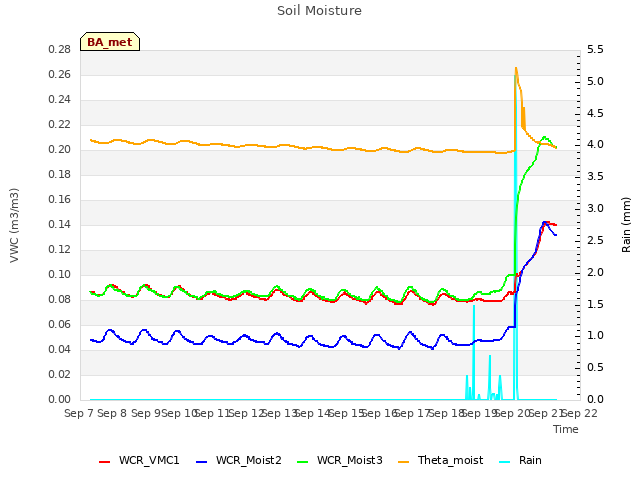Click the BA_met label box
The image size is (640, 480).
[x=110, y=42]
